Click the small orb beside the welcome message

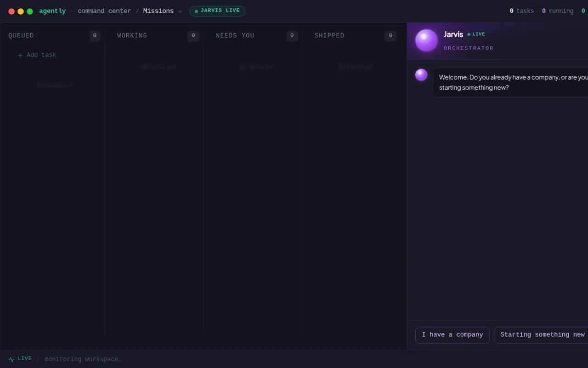point(421,75)
